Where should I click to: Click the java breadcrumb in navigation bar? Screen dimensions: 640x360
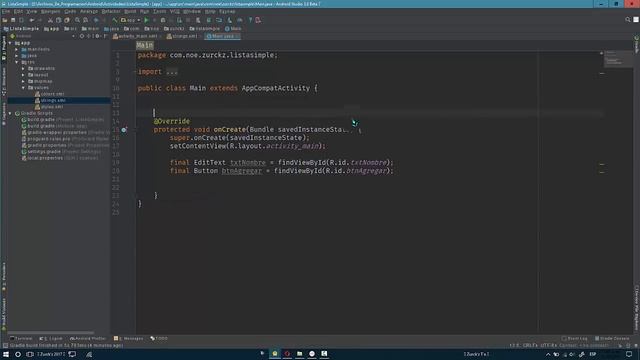point(111,29)
